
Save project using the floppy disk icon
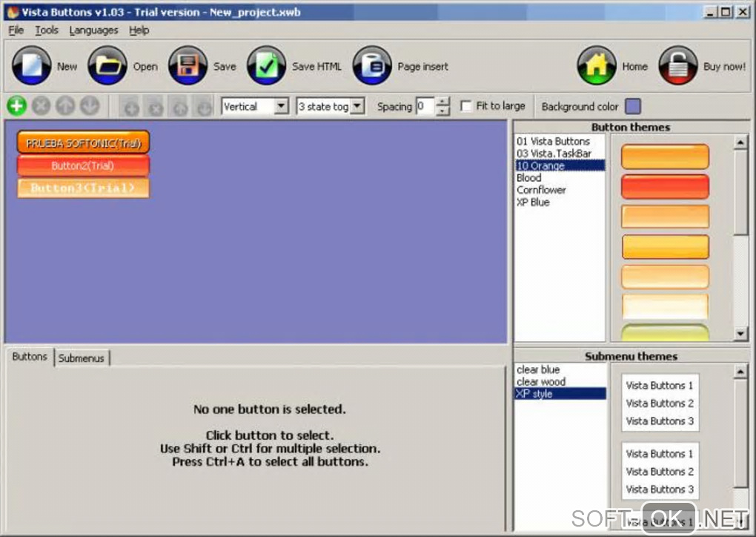[188, 65]
